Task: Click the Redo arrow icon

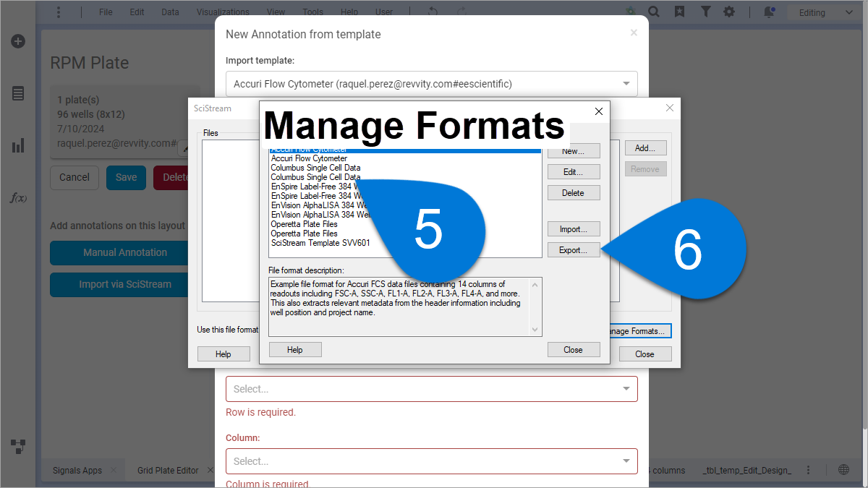Action: pos(461,12)
